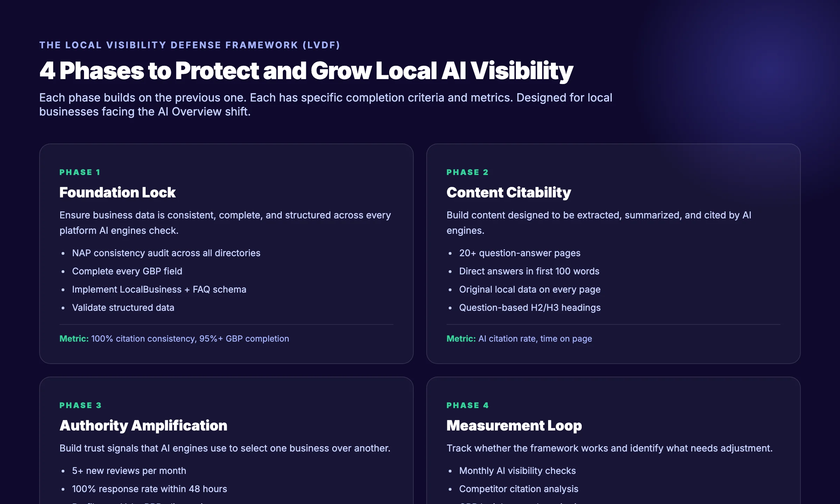840x504 pixels.
Task: Click the 'Measurement Loop' card title
Action: [x=514, y=425]
